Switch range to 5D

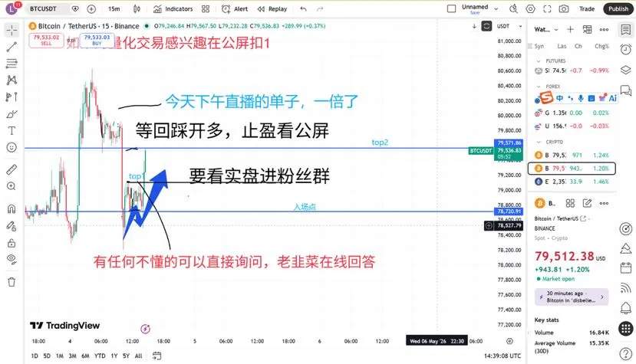click(x=47, y=356)
